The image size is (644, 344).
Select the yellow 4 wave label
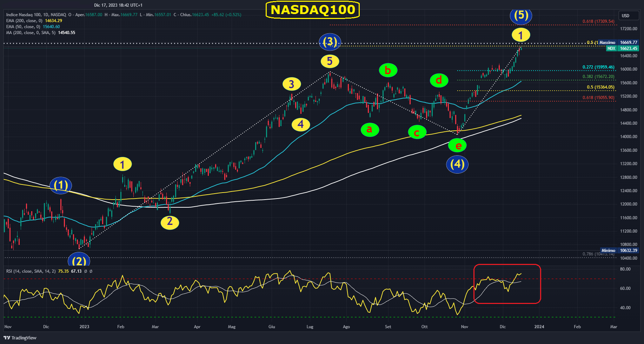coord(301,124)
